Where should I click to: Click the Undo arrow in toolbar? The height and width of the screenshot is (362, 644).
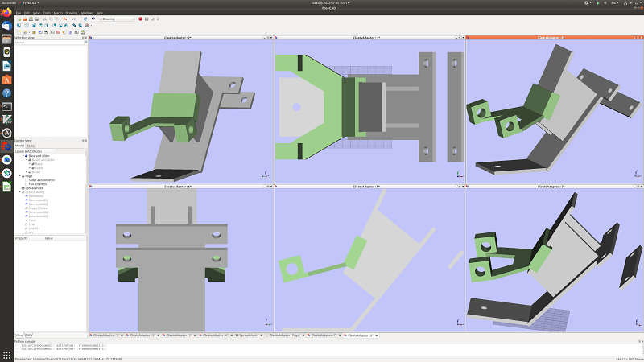[64, 19]
